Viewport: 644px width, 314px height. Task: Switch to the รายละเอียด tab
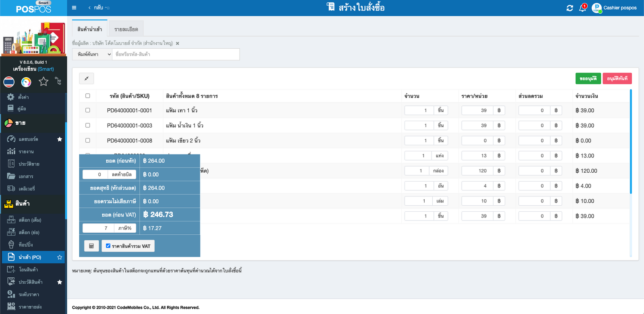pyautogui.click(x=126, y=29)
